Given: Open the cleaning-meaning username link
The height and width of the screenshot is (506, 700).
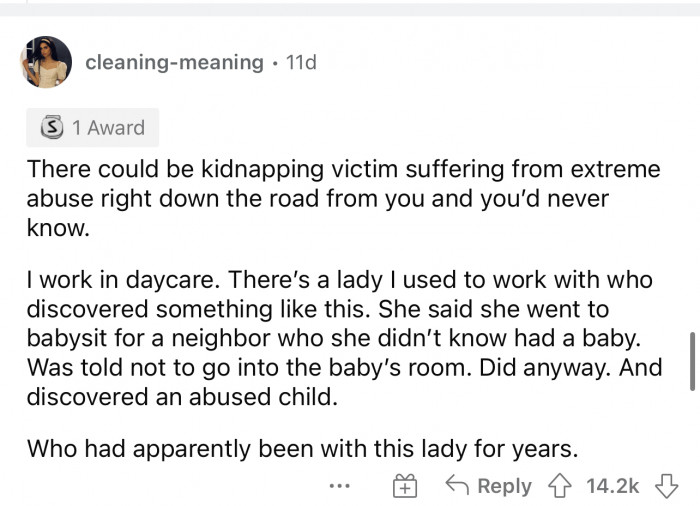Looking at the screenshot, I should click(174, 62).
